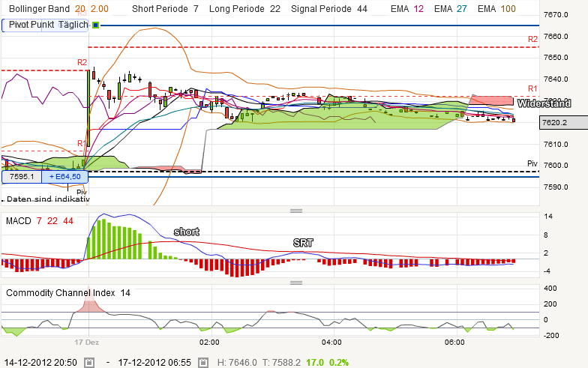Click the 02:00 time axis label
Viewport: 588px width, 368px height.
point(209,342)
